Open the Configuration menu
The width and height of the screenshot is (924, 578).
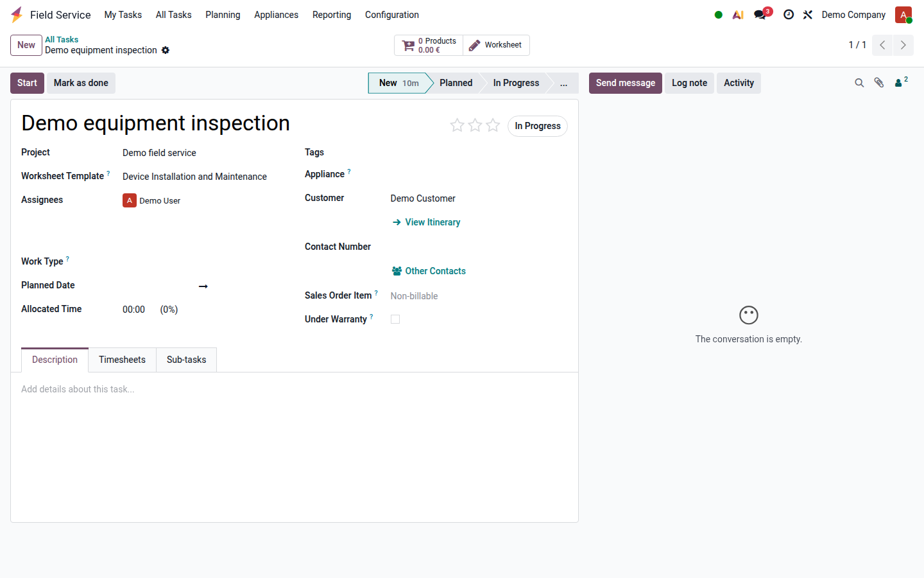pos(392,15)
